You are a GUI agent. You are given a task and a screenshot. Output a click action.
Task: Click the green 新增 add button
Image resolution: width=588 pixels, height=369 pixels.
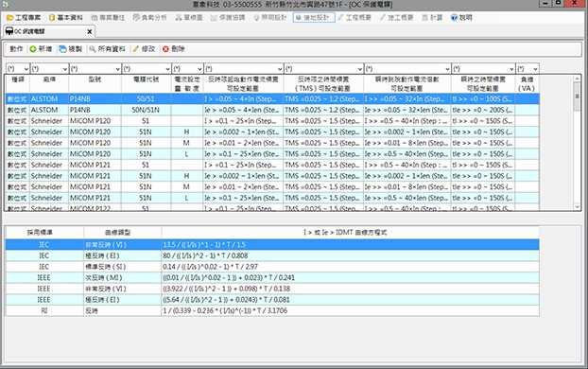click(x=41, y=49)
